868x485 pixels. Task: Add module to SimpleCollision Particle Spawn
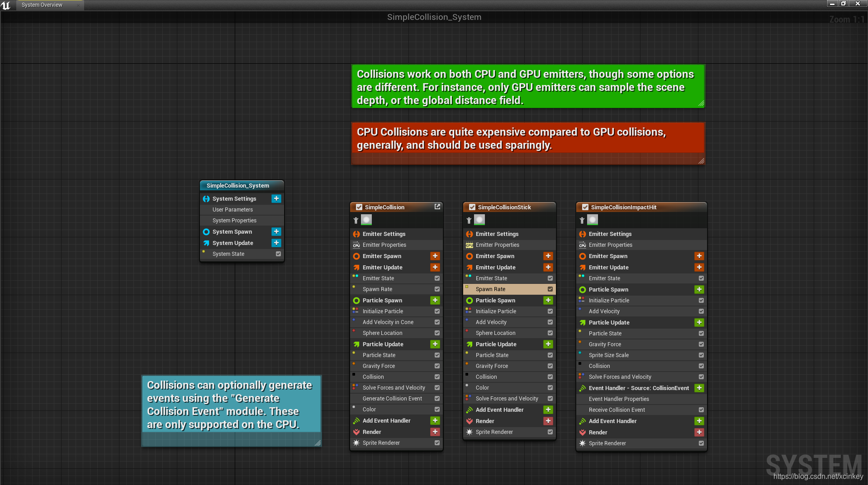(x=435, y=300)
